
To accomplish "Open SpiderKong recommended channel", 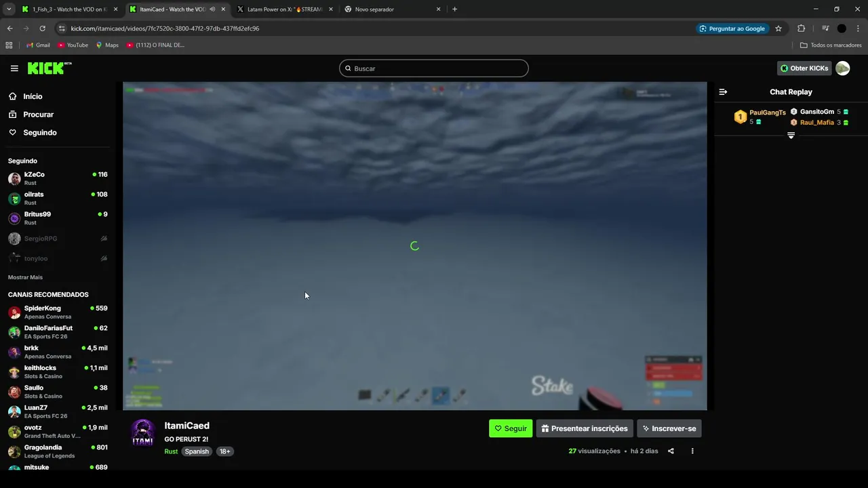I will pos(58,312).
